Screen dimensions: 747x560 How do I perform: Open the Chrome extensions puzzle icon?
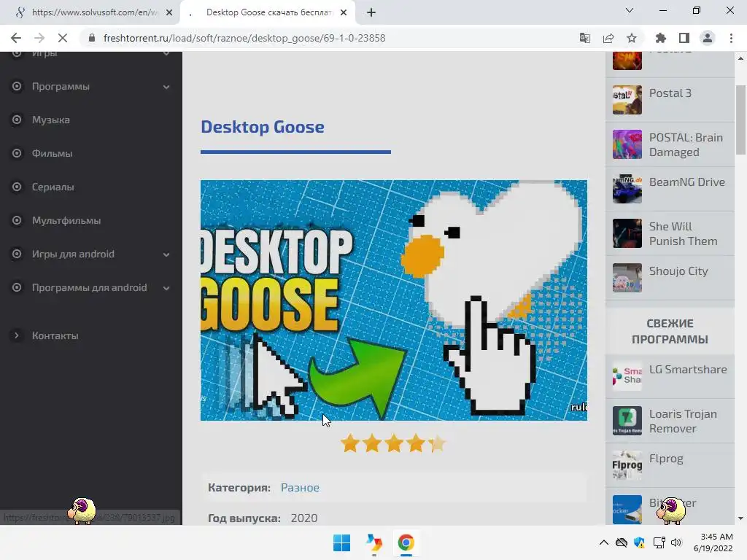(x=661, y=38)
